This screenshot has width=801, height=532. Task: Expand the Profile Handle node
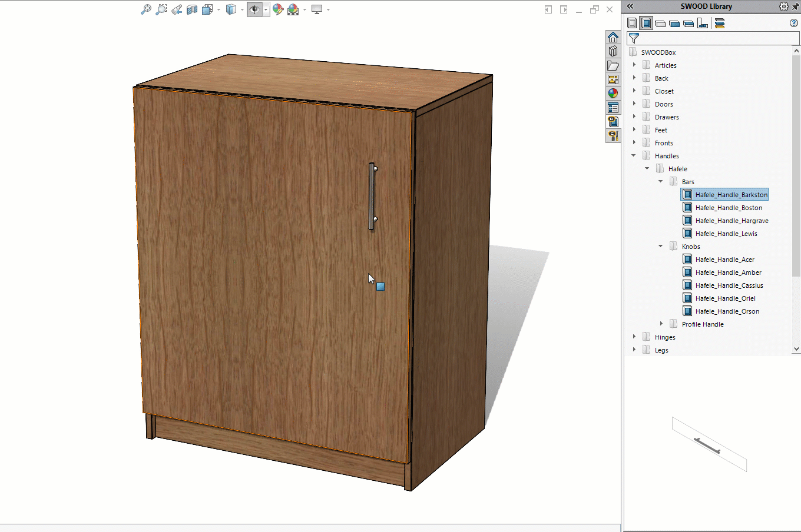661,324
